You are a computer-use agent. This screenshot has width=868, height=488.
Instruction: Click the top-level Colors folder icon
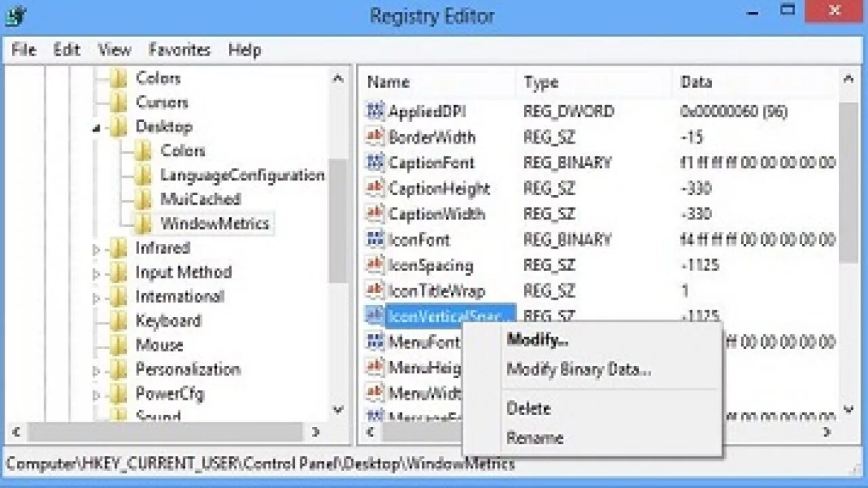coord(119,78)
